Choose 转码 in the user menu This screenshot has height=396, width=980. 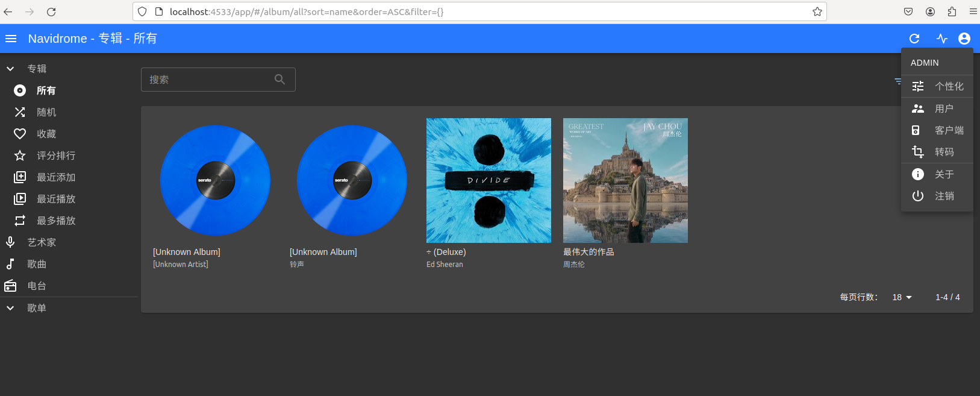click(943, 152)
